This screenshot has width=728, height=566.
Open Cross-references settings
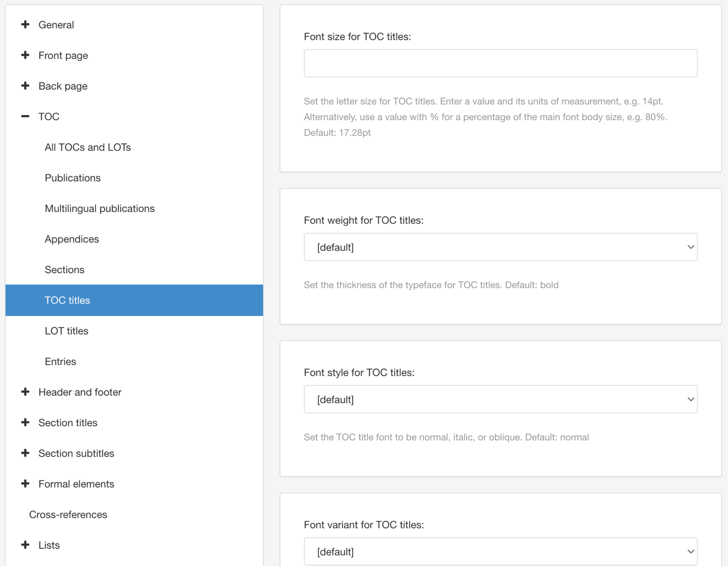click(68, 515)
